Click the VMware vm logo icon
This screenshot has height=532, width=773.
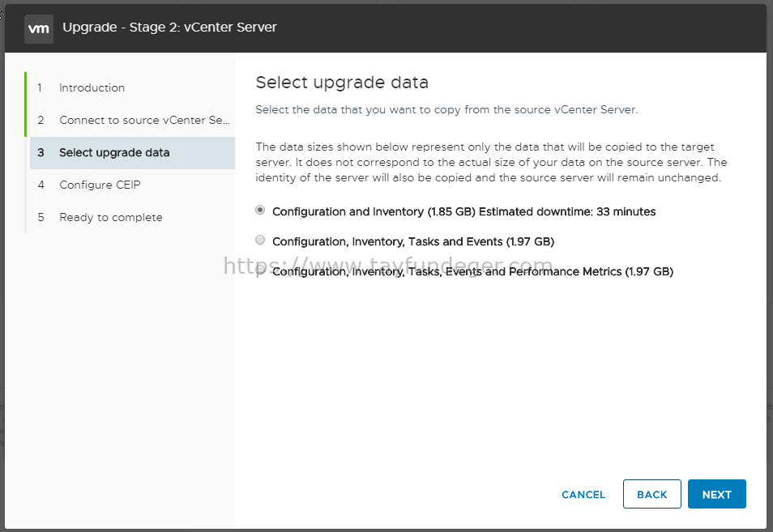(39, 28)
